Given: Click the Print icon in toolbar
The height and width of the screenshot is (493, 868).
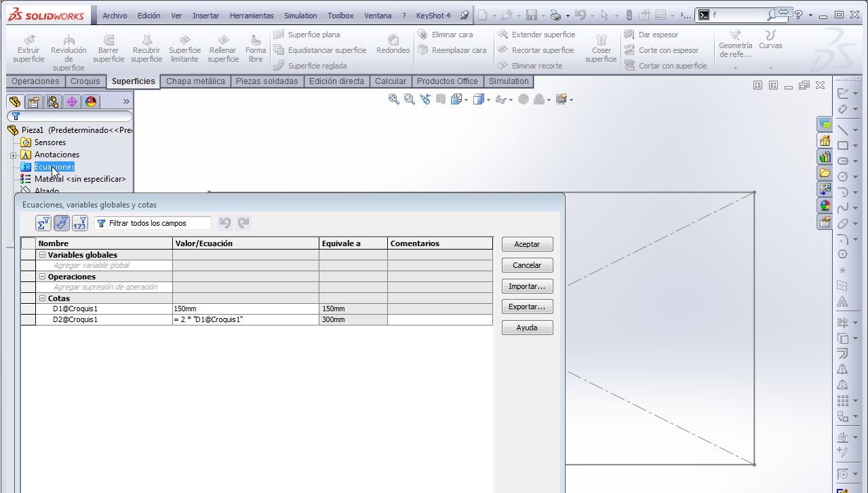Looking at the screenshot, I should point(555,15).
